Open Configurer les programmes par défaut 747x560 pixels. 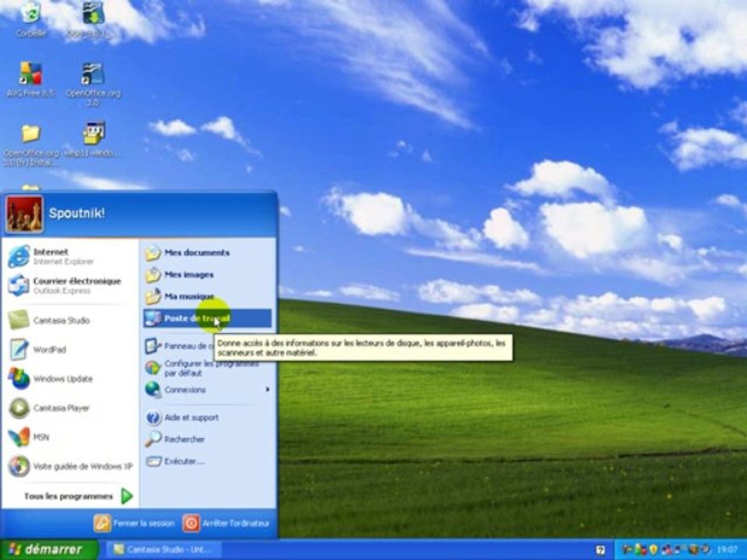pyautogui.click(x=207, y=368)
